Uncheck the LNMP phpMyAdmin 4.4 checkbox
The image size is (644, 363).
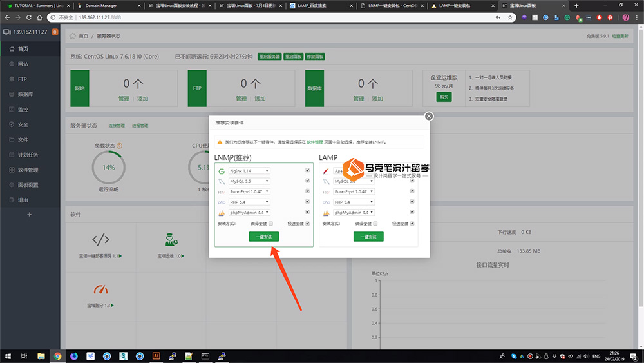click(x=308, y=212)
